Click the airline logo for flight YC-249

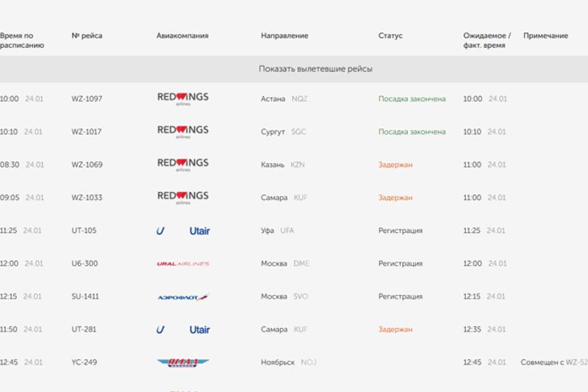click(183, 363)
